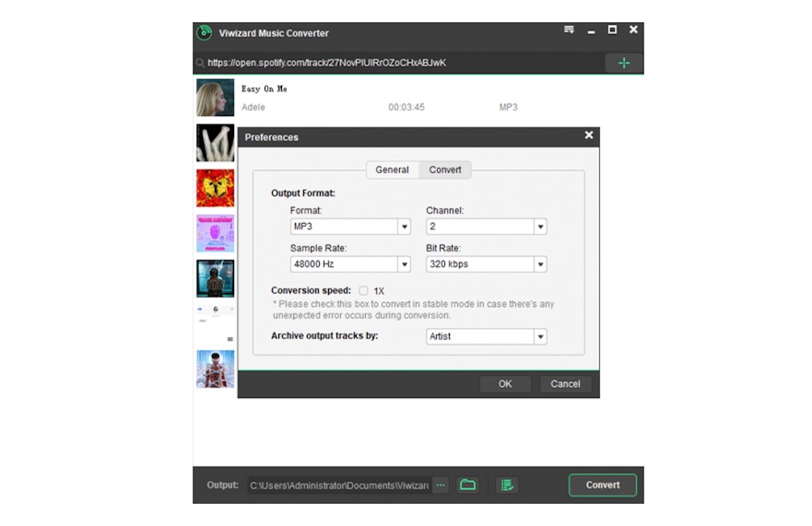
Task: Click Cancel in Preferences dialog
Action: (565, 384)
